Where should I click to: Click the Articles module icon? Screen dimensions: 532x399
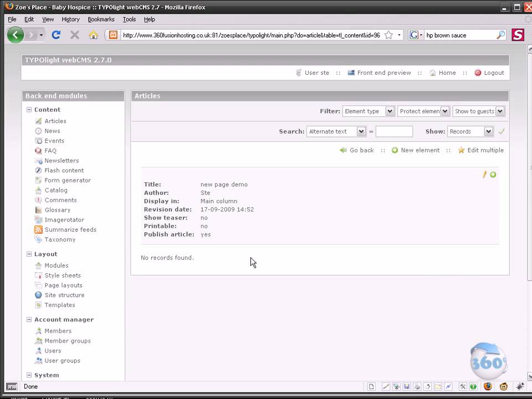[x=38, y=121]
